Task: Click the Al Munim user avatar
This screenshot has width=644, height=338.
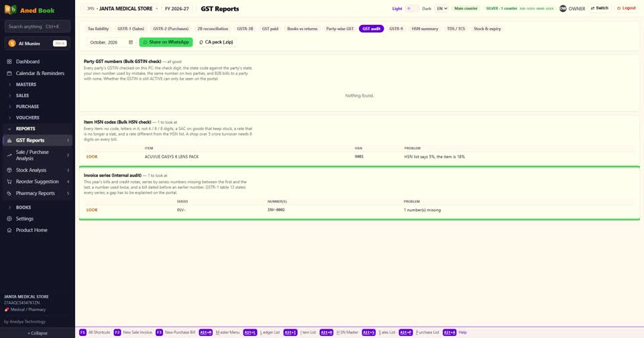Action: pos(12,44)
